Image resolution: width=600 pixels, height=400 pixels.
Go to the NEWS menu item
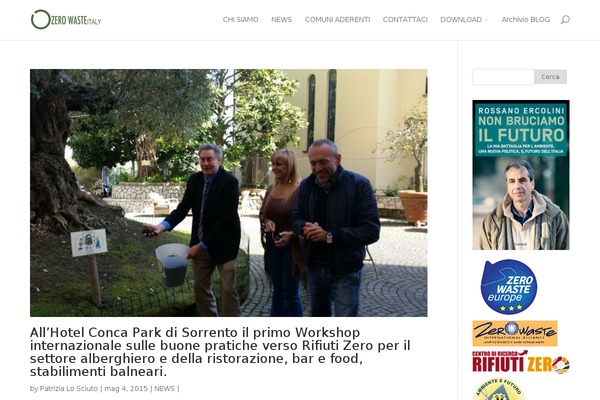click(281, 20)
